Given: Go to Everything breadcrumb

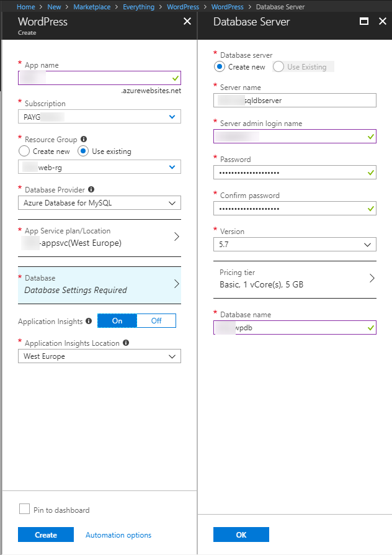Looking at the screenshot, I should click(x=139, y=7).
